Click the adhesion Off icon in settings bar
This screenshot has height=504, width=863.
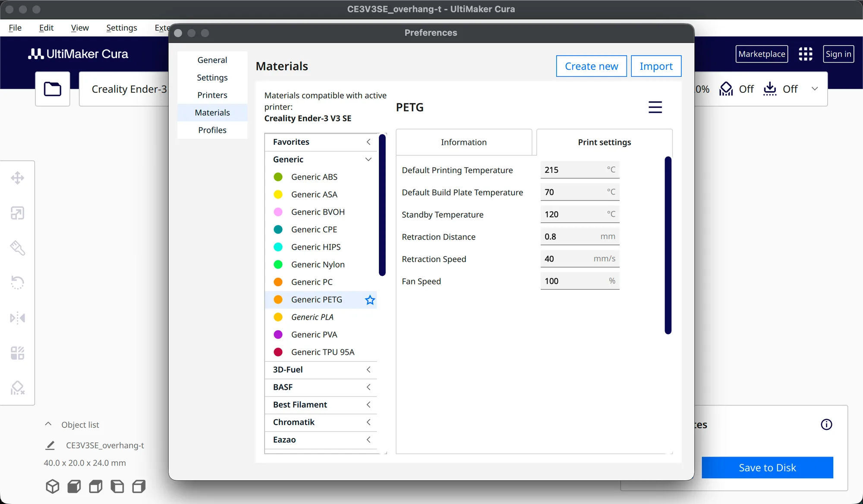(x=770, y=89)
